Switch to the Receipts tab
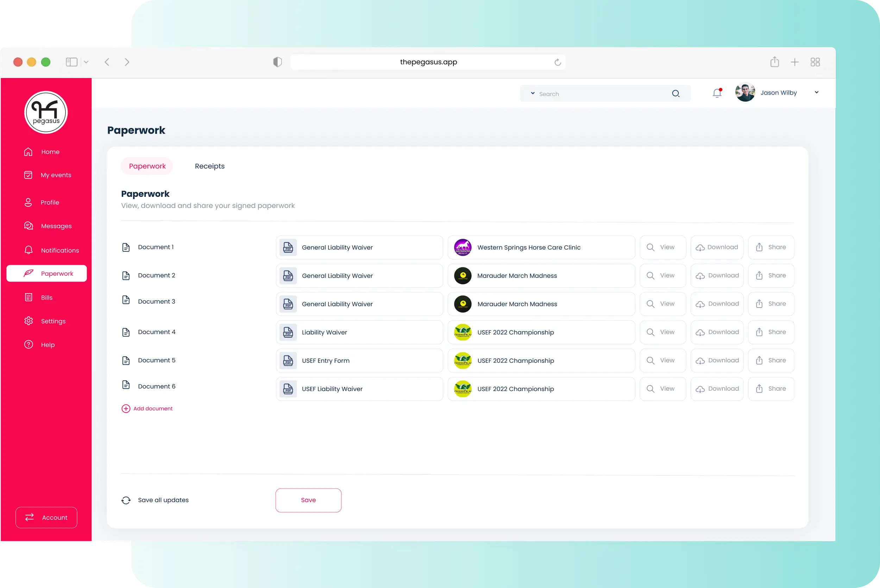The width and height of the screenshot is (880, 588). tap(209, 166)
